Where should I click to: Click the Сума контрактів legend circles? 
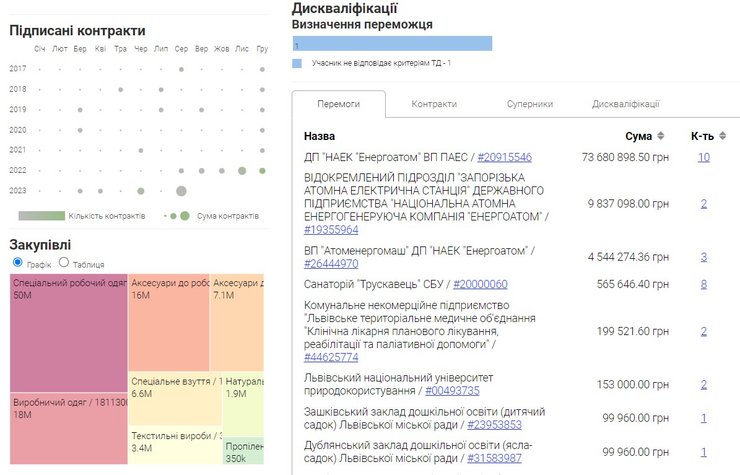[x=178, y=216]
